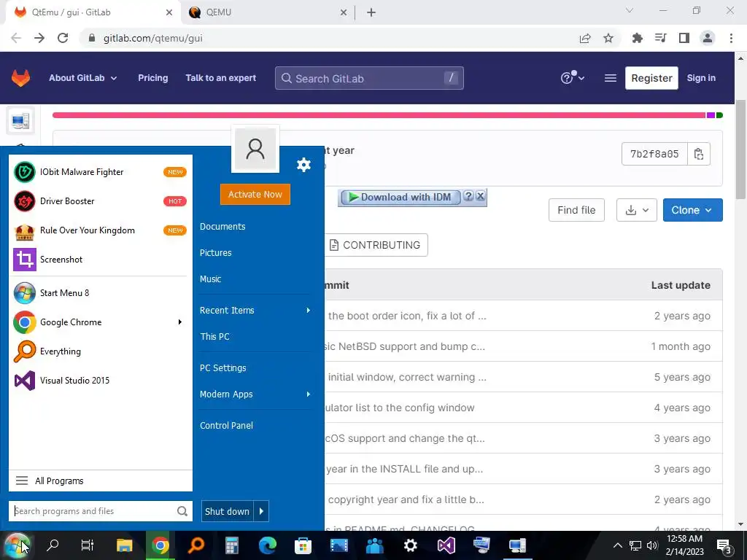
Task: Switch to the QEMU browser tab
Action: 268,12
